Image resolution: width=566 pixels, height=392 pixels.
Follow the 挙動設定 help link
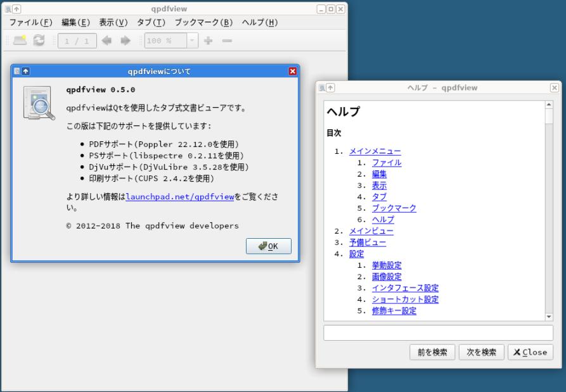point(387,265)
